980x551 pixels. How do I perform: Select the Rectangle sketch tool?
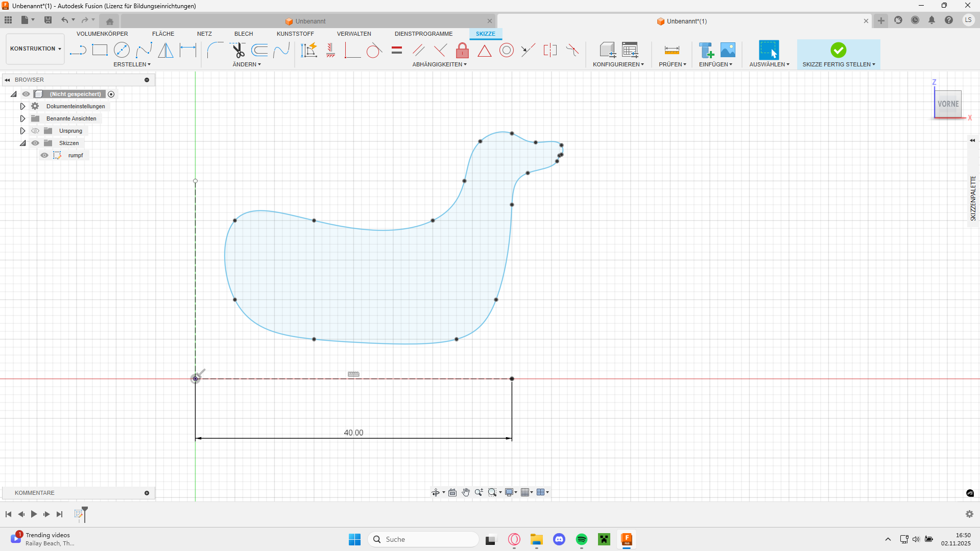point(100,50)
